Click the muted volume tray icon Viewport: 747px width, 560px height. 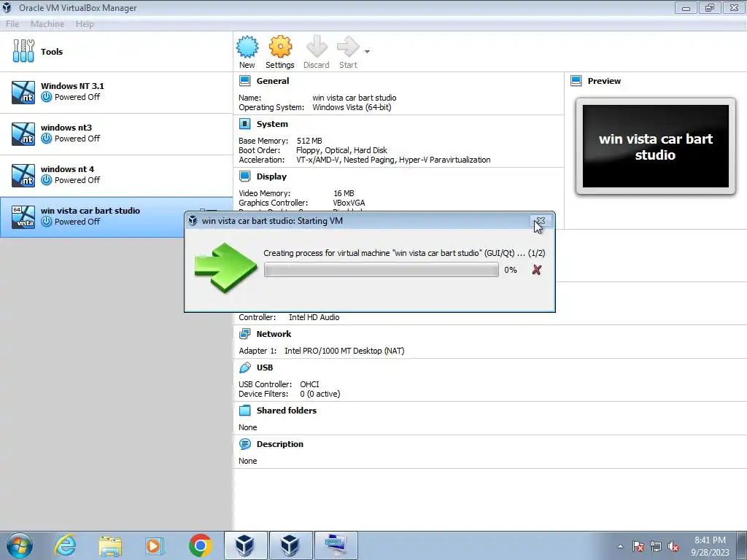click(673, 546)
